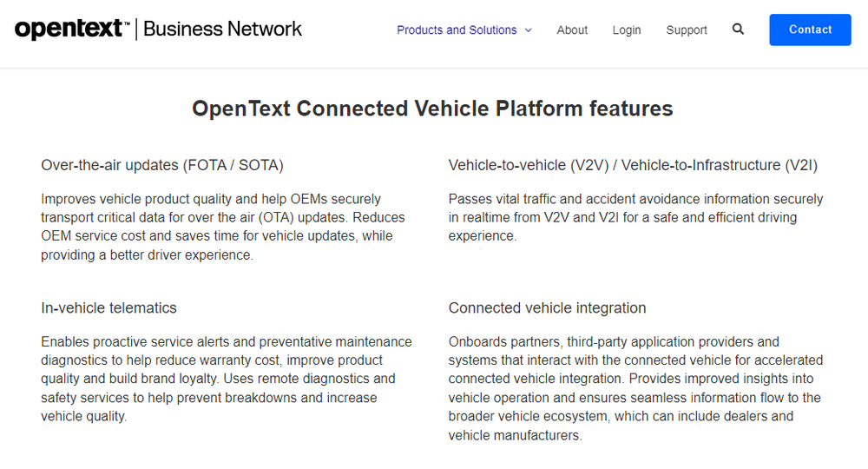
Task: Click paragraph starting 'Improves vehicle product quality'
Action: [224, 227]
